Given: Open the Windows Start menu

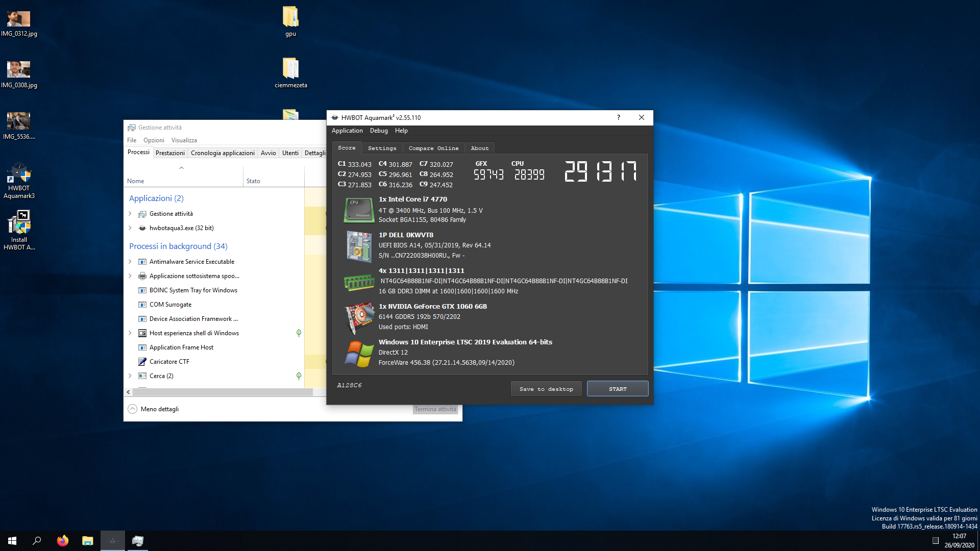Looking at the screenshot, I should click(12, 541).
